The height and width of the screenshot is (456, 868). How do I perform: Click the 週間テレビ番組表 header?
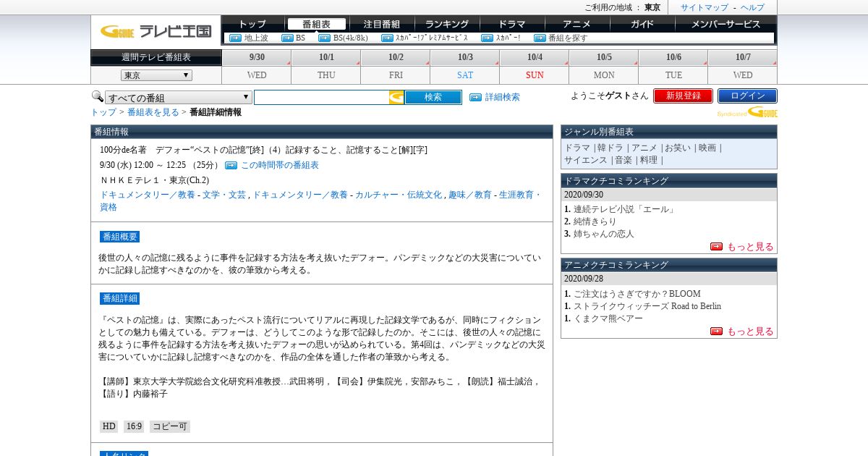pos(156,57)
